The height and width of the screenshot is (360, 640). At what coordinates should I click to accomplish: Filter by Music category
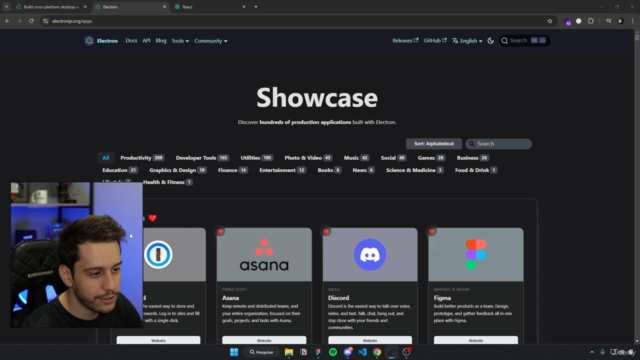pyautogui.click(x=356, y=158)
